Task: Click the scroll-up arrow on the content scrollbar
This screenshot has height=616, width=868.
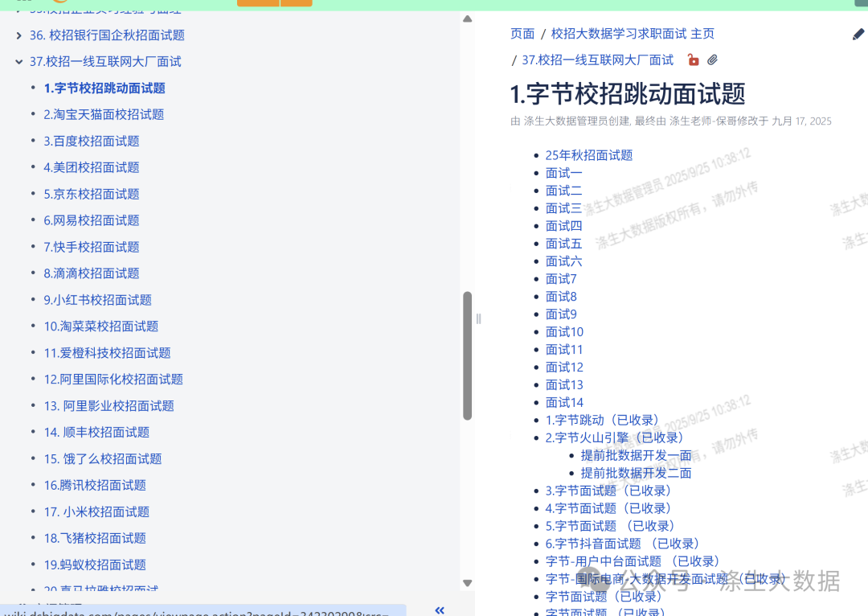Action: pyautogui.click(x=467, y=18)
